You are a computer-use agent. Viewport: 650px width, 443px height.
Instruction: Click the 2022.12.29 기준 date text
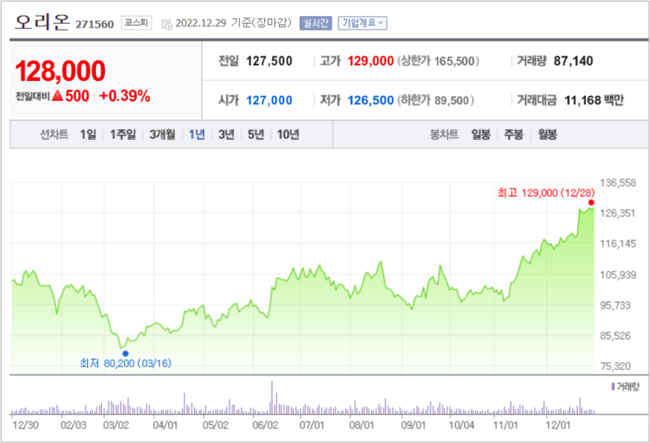[x=233, y=23]
